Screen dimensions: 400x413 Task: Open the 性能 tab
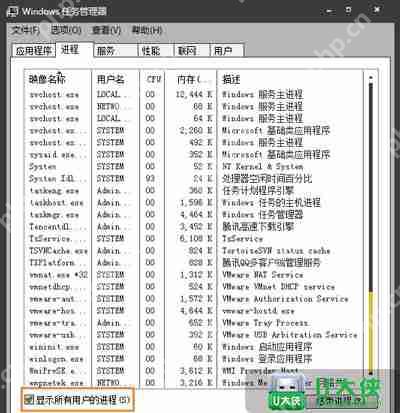point(156,51)
